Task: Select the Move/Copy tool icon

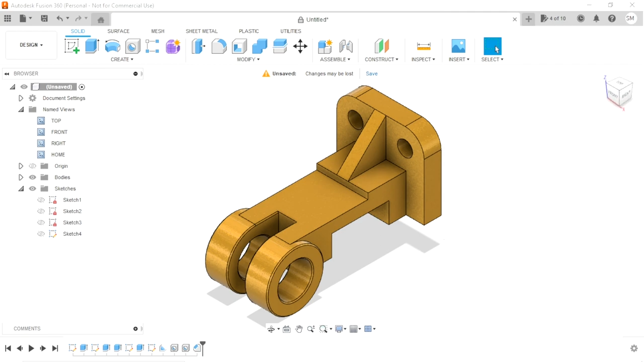Action: [300, 46]
